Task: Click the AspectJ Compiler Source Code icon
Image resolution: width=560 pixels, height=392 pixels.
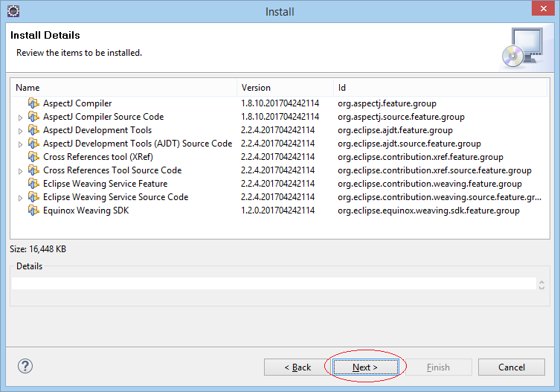Action: click(x=33, y=117)
